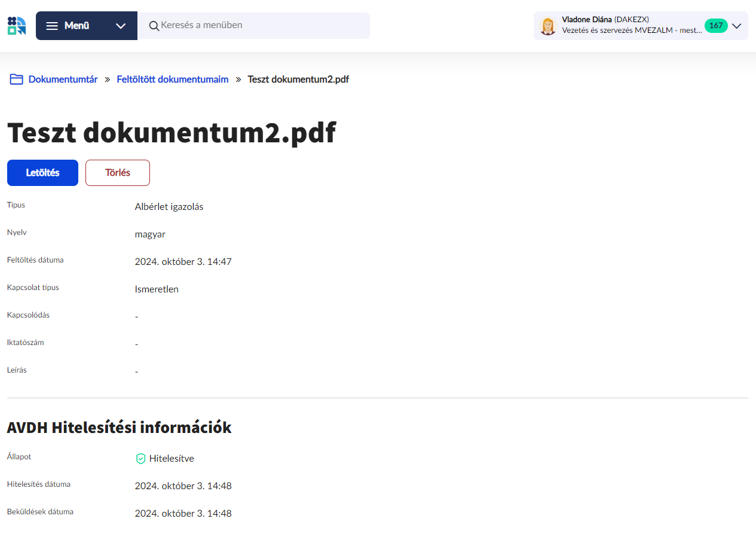Screen dimensions: 756x546
Task: Click the magnifying glass search icon
Action: pos(154,26)
